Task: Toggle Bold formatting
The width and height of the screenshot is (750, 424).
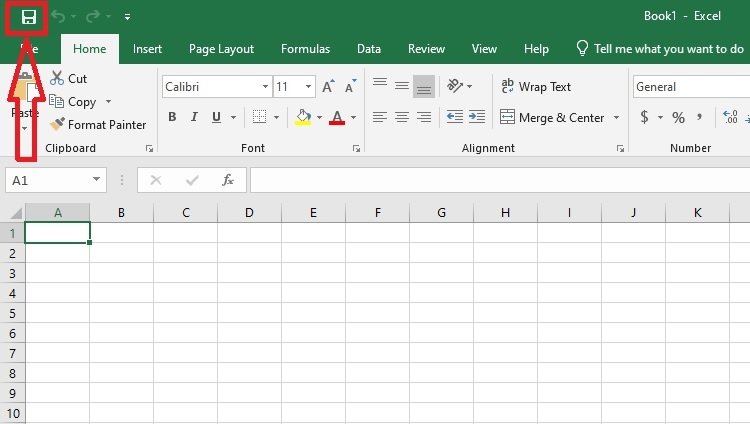Action: 173,117
